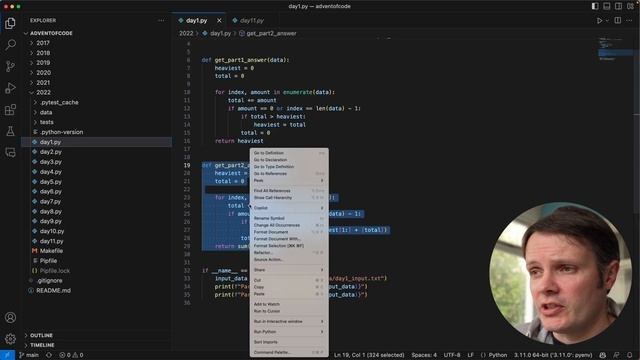640x360 pixels.
Task: Expand the TIMELINE section
Action: 96,345
